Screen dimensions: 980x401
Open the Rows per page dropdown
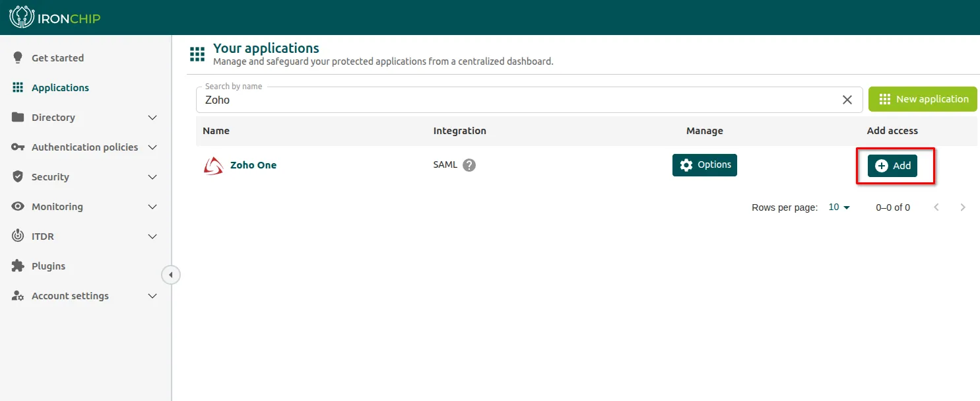pyautogui.click(x=839, y=207)
